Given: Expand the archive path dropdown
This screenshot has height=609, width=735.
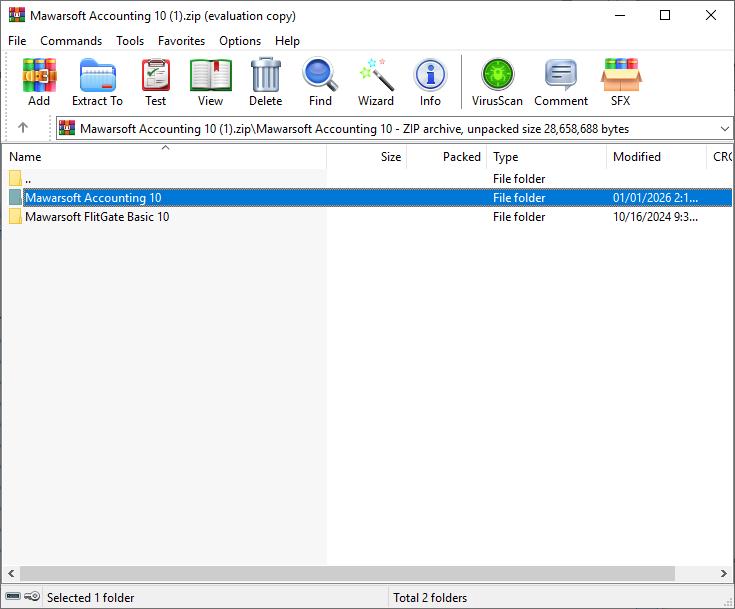Looking at the screenshot, I should (724, 128).
